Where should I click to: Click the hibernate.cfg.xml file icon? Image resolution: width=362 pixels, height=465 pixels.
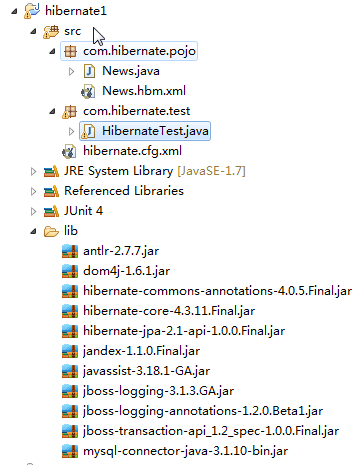[69, 151]
